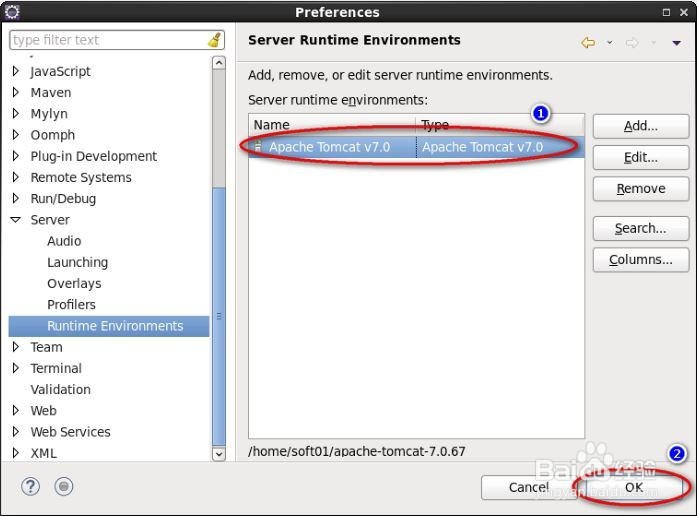The image size is (697, 516).
Task: Expand the XML tree node
Action: [16, 453]
